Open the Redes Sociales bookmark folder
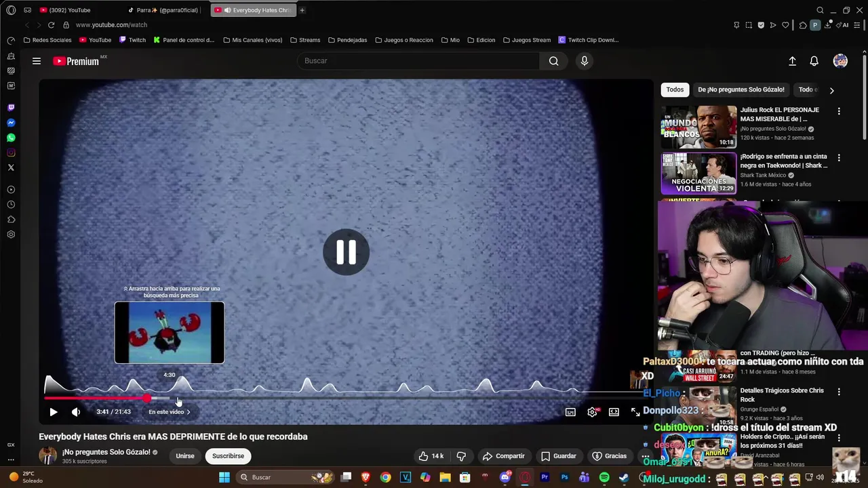This screenshot has height=488, width=868. (x=47, y=40)
